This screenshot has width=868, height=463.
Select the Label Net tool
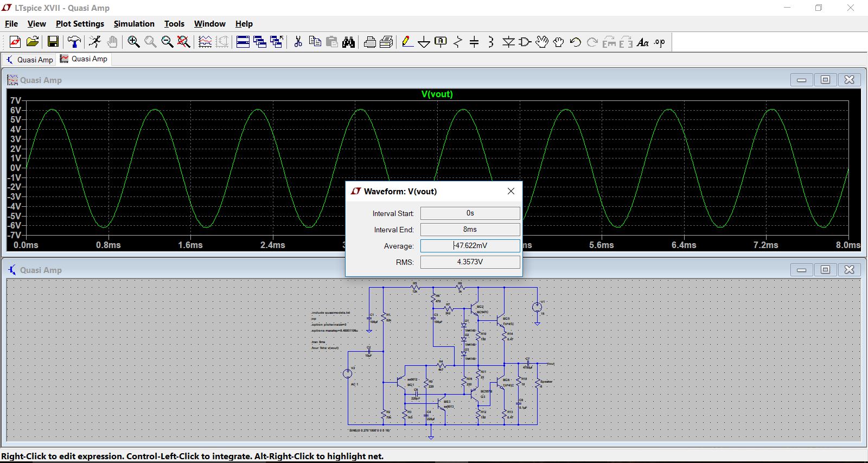pyautogui.click(x=441, y=42)
